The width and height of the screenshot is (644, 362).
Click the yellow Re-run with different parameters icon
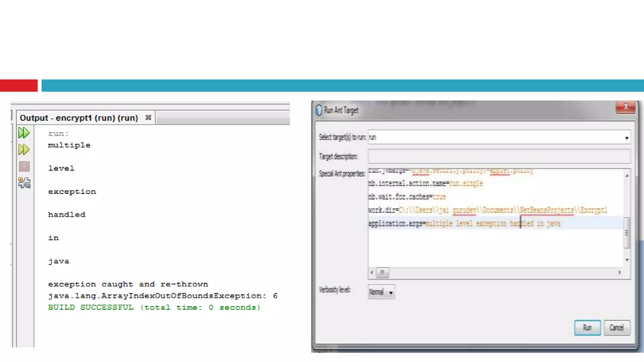24,150
